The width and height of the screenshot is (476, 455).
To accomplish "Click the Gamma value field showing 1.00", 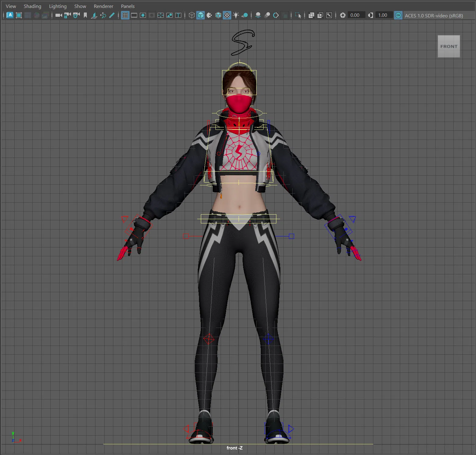I will [383, 15].
